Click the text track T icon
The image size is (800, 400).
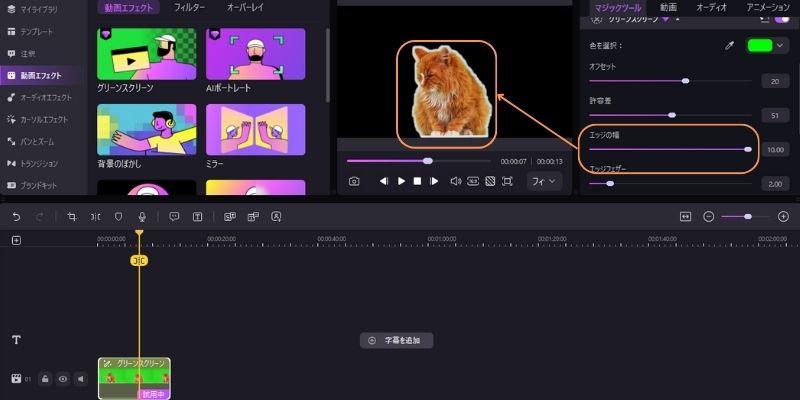pos(16,340)
